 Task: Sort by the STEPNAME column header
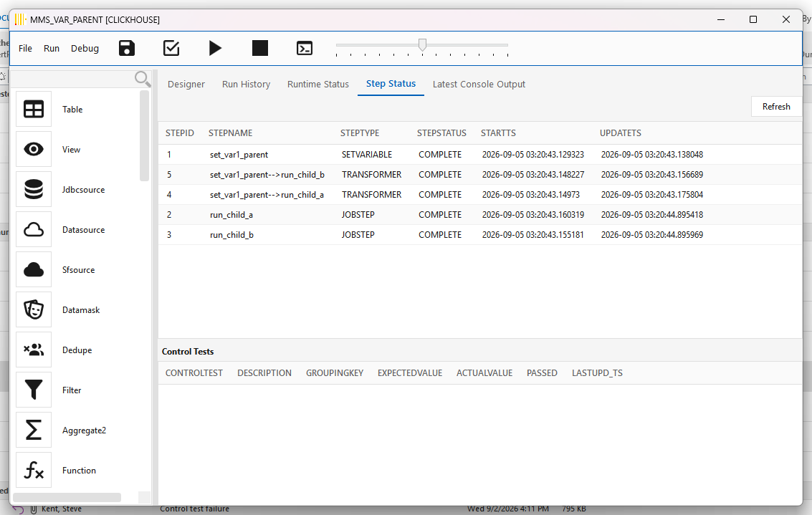[231, 133]
